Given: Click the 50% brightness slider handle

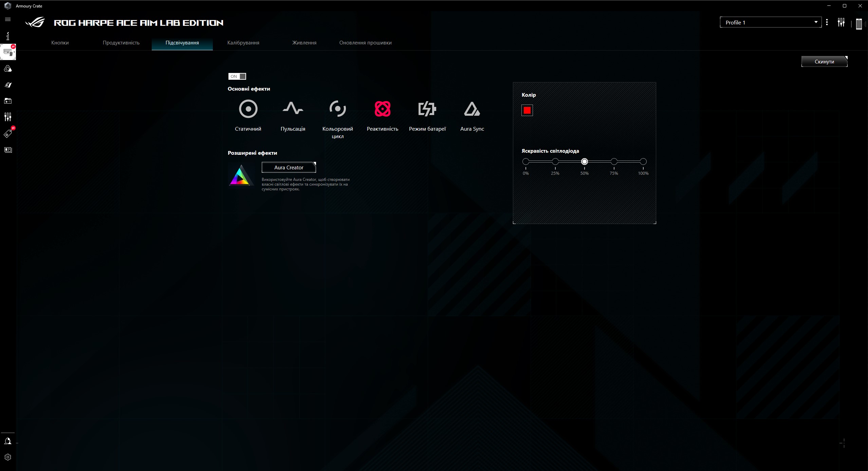Looking at the screenshot, I should [x=585, y=162].
